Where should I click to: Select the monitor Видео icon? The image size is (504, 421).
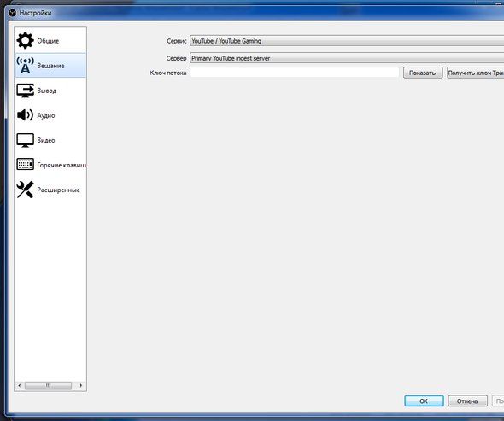[x=25, y=140]
